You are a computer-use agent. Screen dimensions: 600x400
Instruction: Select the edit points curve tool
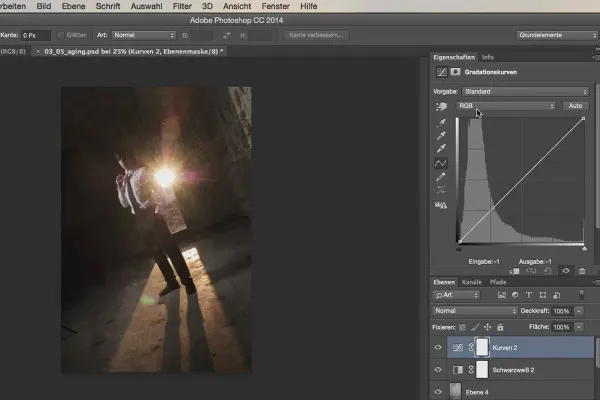click(441, 163)
